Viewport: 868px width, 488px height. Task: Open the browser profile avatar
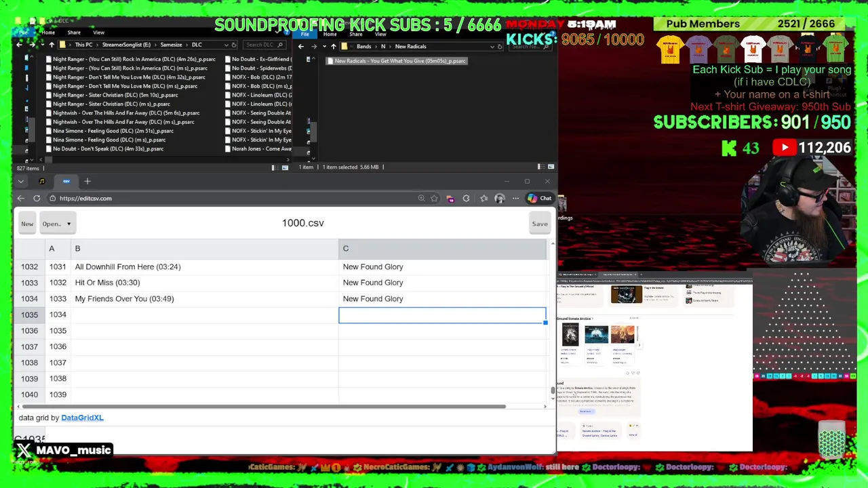click(500, 199)
